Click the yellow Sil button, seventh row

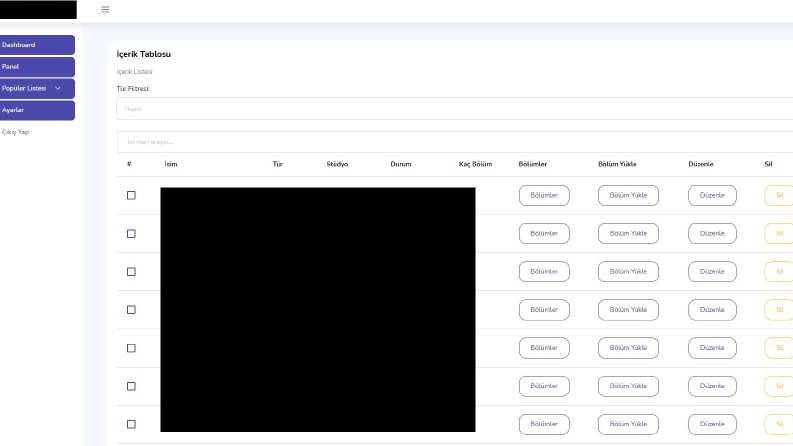click(779, 424)
